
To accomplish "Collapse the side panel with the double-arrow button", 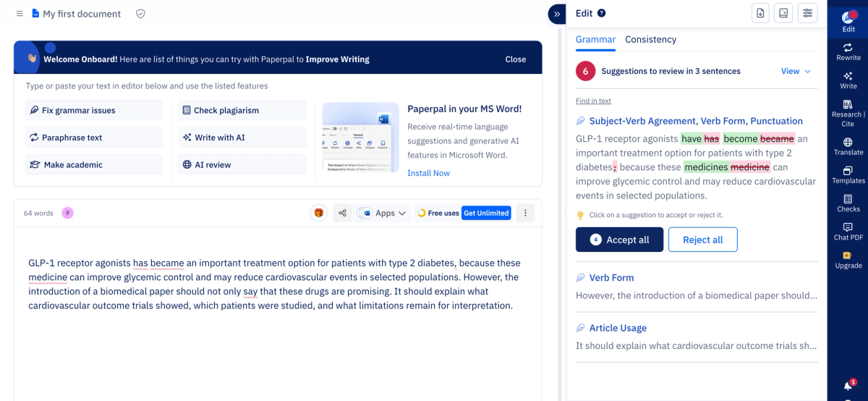I will pos(556,14).
